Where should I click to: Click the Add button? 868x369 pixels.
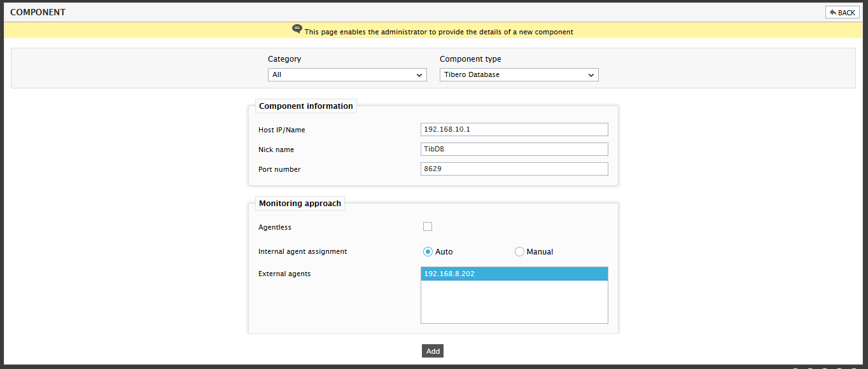coord(433,351)
